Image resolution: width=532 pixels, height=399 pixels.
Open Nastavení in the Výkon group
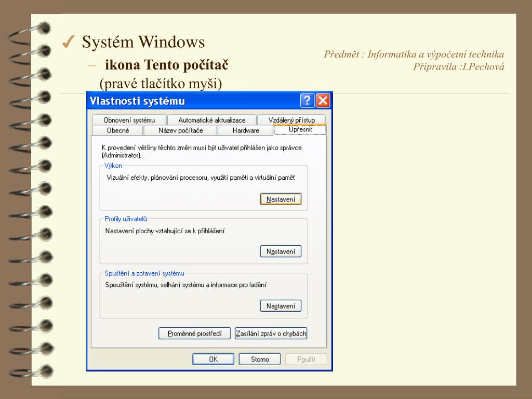tap(281, 199)
